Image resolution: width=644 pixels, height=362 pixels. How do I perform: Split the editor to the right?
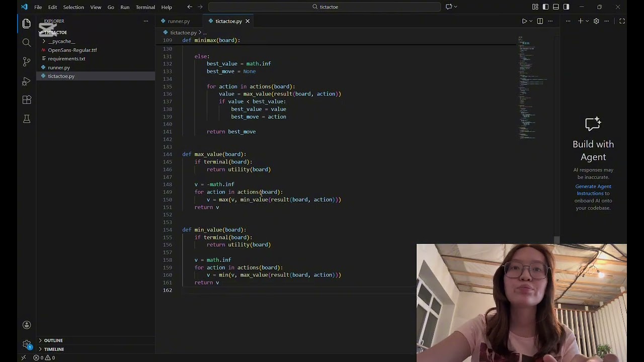(x=540, y=21)
